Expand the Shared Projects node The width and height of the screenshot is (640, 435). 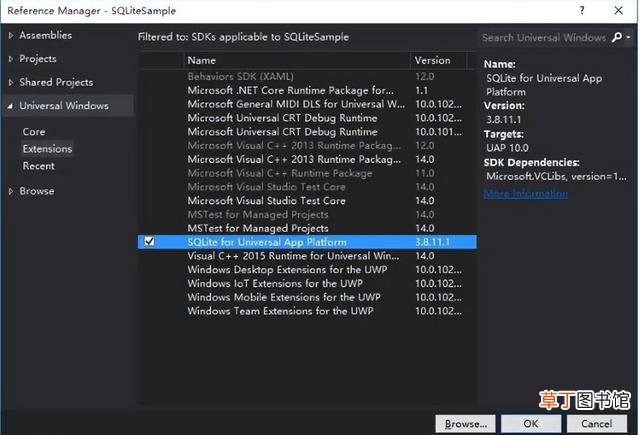click(x=11, y=82)
